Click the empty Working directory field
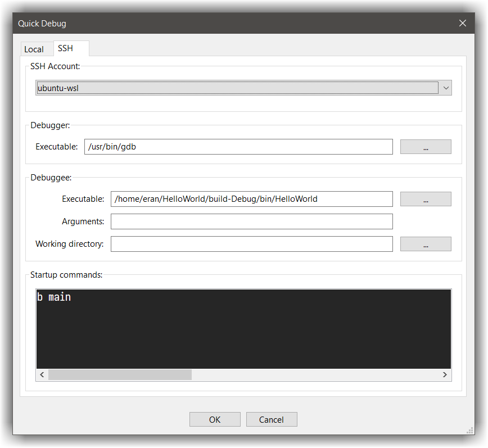The width and height of the screenshot is (488, 448). click(252, 244)
